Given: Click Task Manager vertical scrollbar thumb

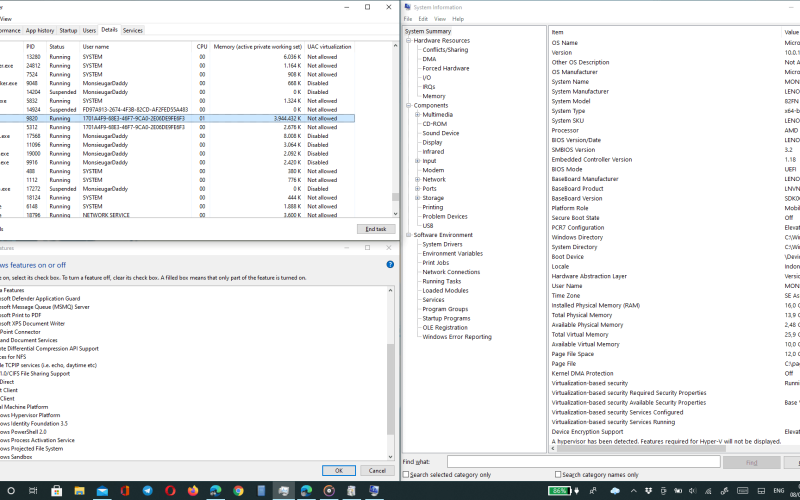Looking at the screenshot, I should click(x=395, y=197).
